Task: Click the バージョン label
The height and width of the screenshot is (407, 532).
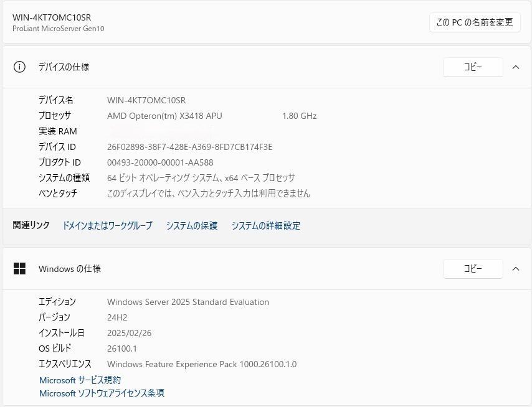Action: 54,317
